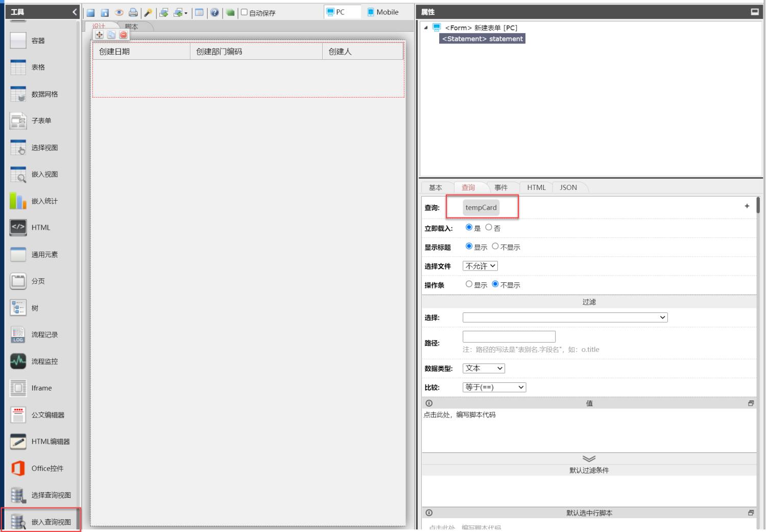Image resolution: width=766 pixels, height=532 pixels.
Task: Click the magic wand toolbar icon
Action: click(x=148, y=13)
